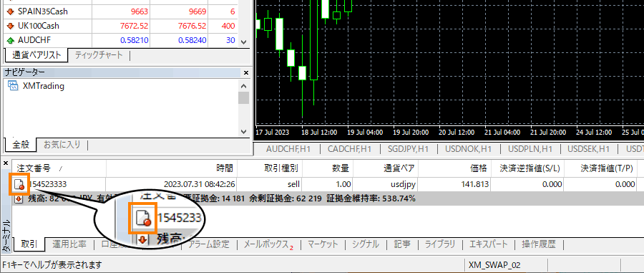This screenshot has width=644, height=273.
Task: Sort by 通貨ペア column header
Action: point(399,168)
